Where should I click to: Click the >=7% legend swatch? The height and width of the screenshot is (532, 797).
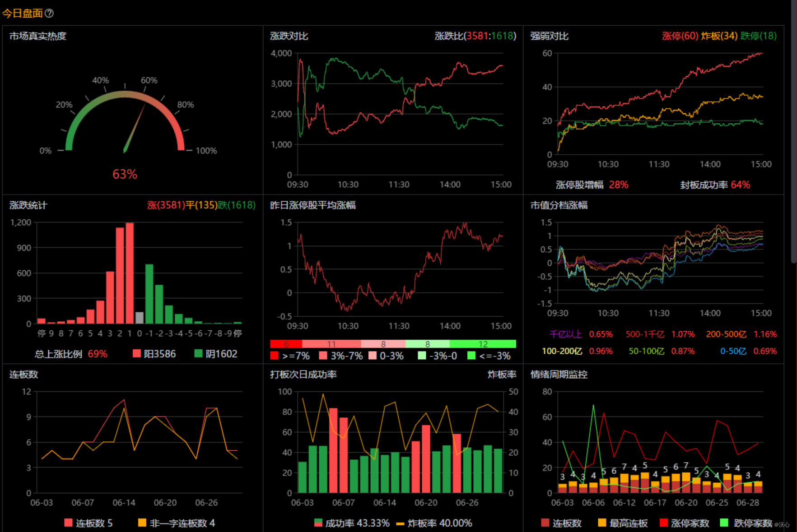274,356
